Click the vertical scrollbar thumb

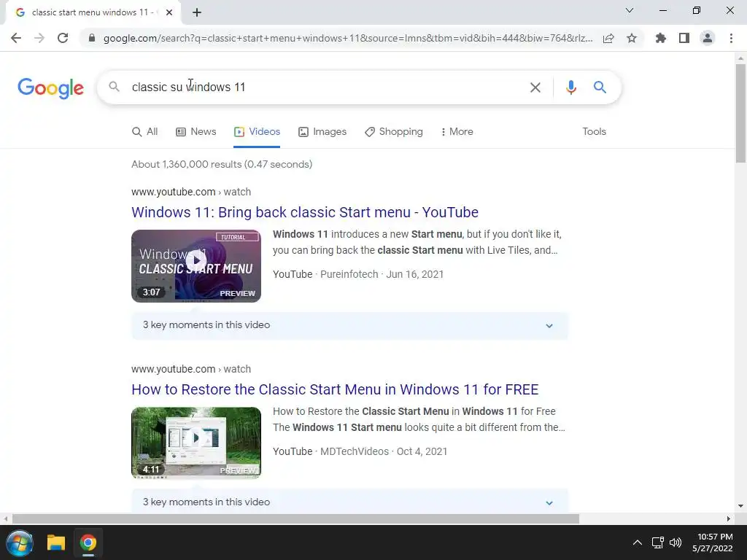tap(740, 113)
